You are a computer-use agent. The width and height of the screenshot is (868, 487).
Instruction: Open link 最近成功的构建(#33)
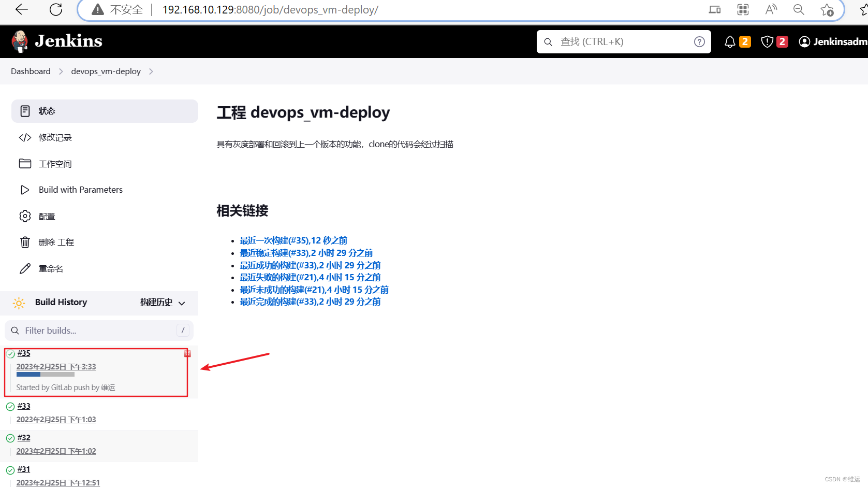click(x=310, y=265)
